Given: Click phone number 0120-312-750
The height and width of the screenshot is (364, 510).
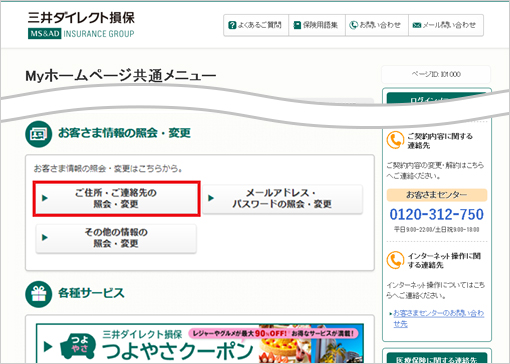Looking at the screenshot, I should 436,214.
